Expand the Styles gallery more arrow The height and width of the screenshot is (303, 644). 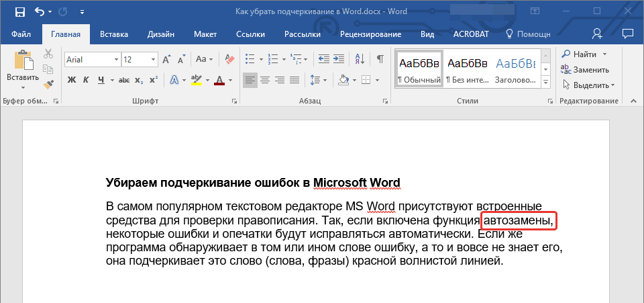545,82
